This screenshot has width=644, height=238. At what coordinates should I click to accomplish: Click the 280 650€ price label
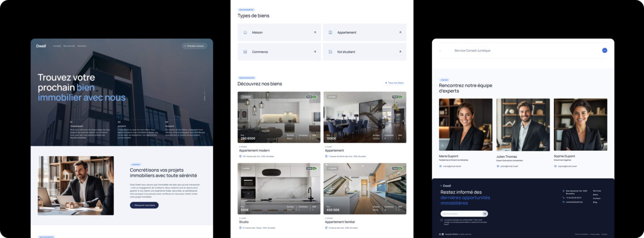(248, 138)
